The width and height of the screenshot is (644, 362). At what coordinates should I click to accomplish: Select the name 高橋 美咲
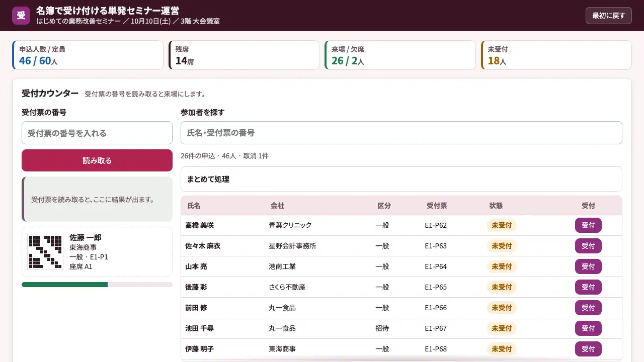click(x=199, y=225)
